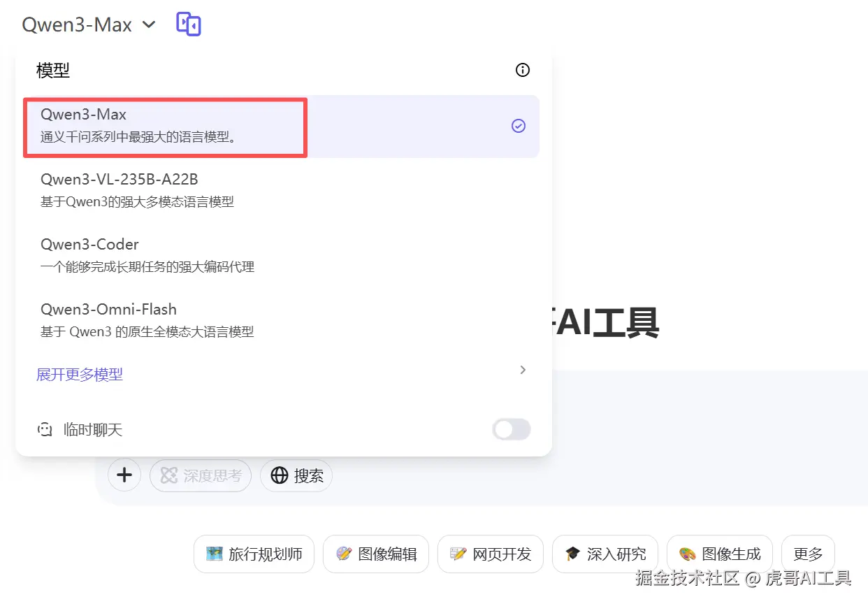Screen dimensions: 868x604
Task: Click the description 通义千问系列中最强大的语言模型。
Action: click(x=139, y=137)
